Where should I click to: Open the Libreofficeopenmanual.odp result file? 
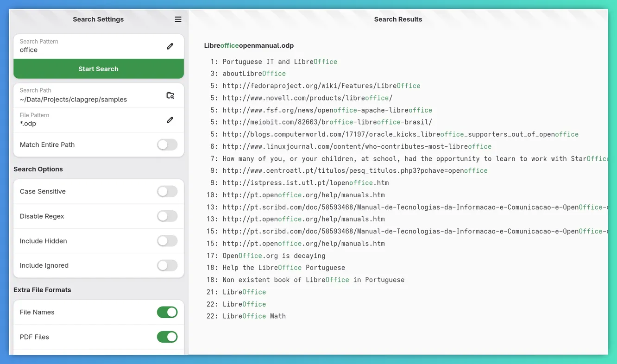coord(249,45)
